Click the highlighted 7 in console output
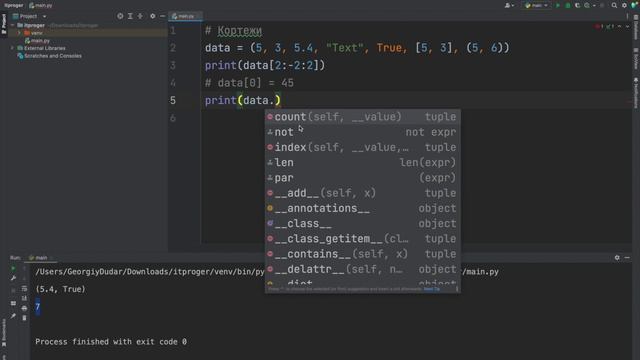The image size is (640, 360). coord(38,307)
